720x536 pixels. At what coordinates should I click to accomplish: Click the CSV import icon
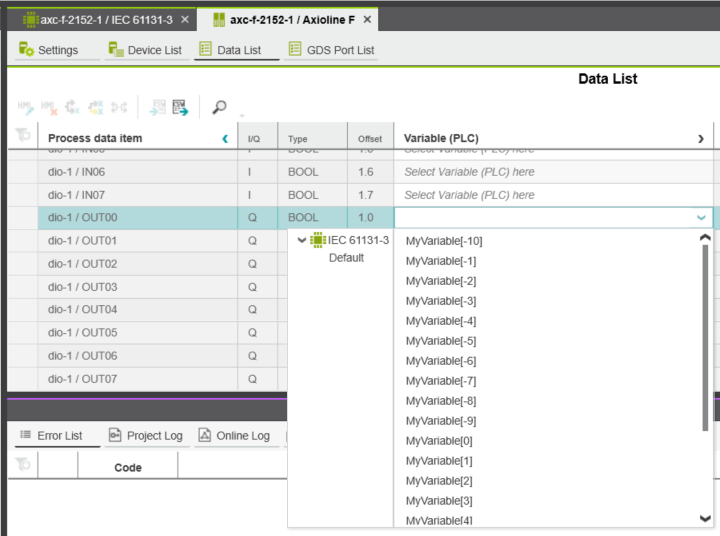(x=158, y=107)
